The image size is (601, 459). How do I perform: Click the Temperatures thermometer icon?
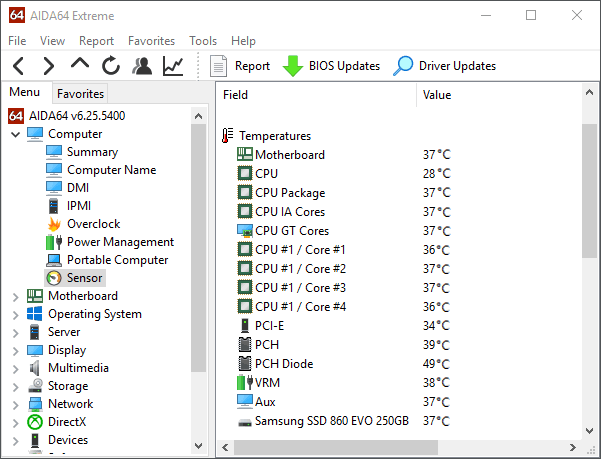pyautogui.click(x=227, y=136)
